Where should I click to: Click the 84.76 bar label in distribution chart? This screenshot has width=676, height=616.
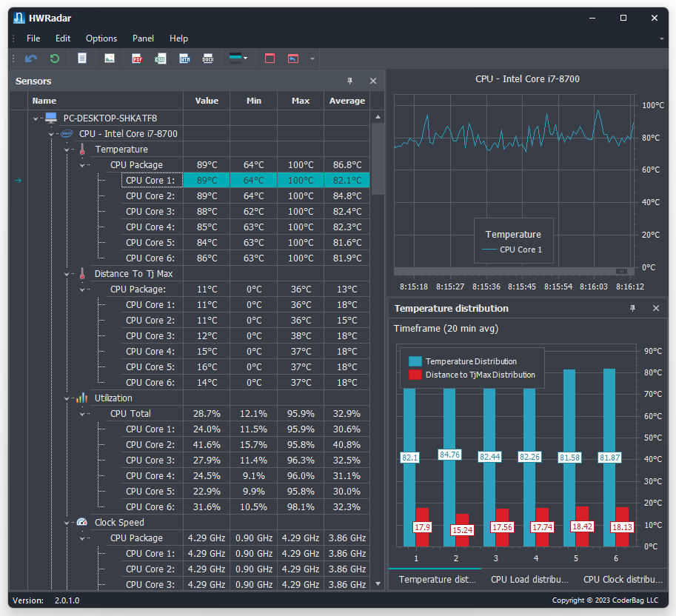(449, 455)
